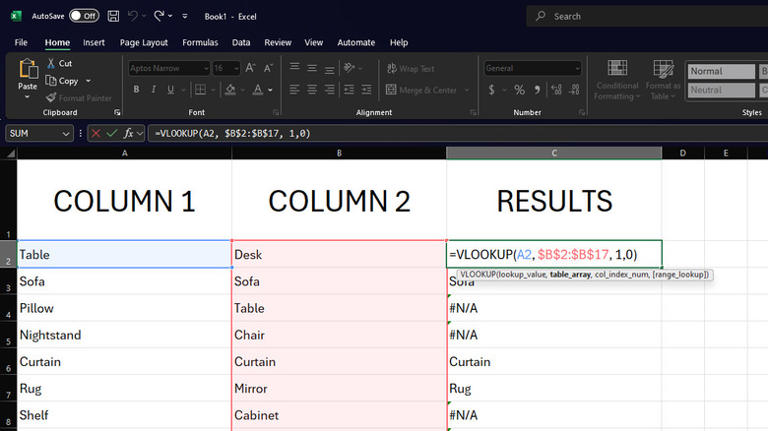The height and width of the screenshot is (431, 768).
Task: Click the Redo arrow icon
Action: pyautogui.click(x=159, y=16)
